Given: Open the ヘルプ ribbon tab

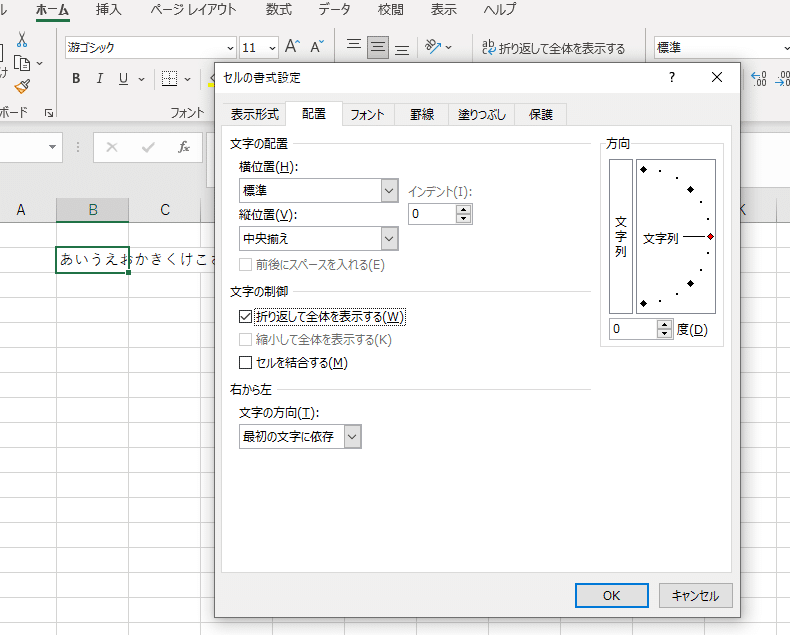Looking at the screenshot, I should click(x=500, y=10).
